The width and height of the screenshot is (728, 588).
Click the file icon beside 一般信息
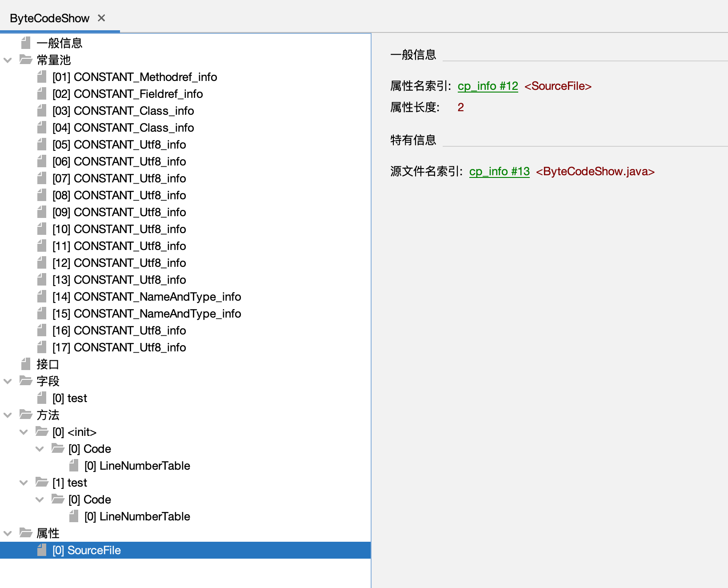coord(26,43)
